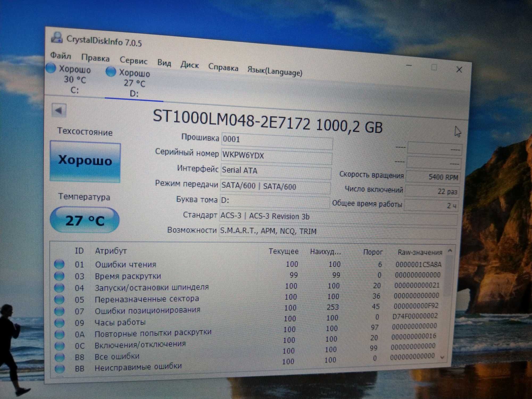532x399 pixels.
Task: Click the total working time field 2 ч
Action: 431,205
